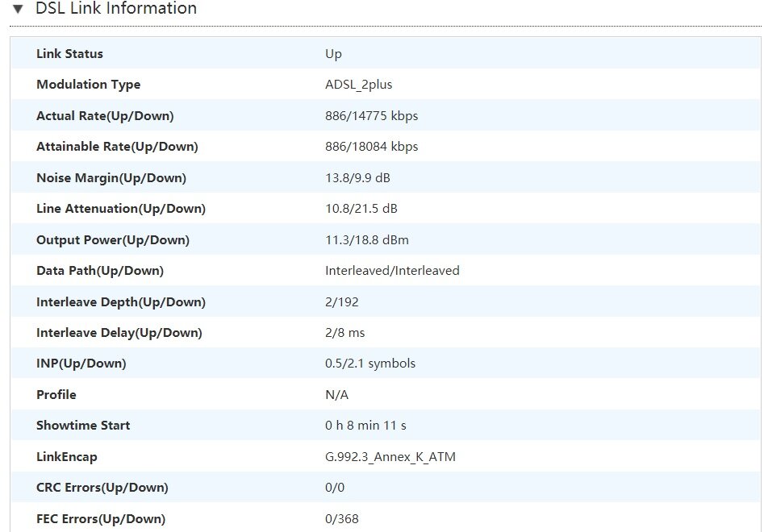
Task: Click the Link Status value Up
Action: (x=333, y=54)
